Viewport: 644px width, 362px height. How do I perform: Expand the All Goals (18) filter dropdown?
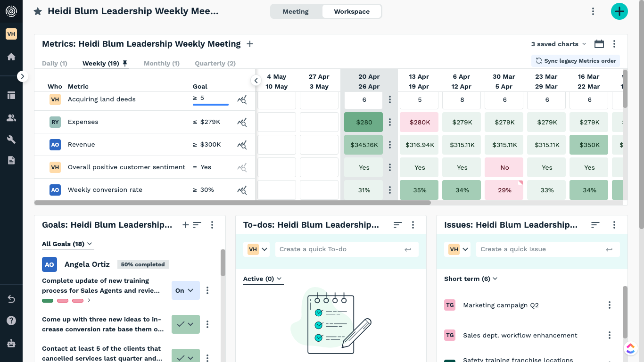click(x=67, y=244)
